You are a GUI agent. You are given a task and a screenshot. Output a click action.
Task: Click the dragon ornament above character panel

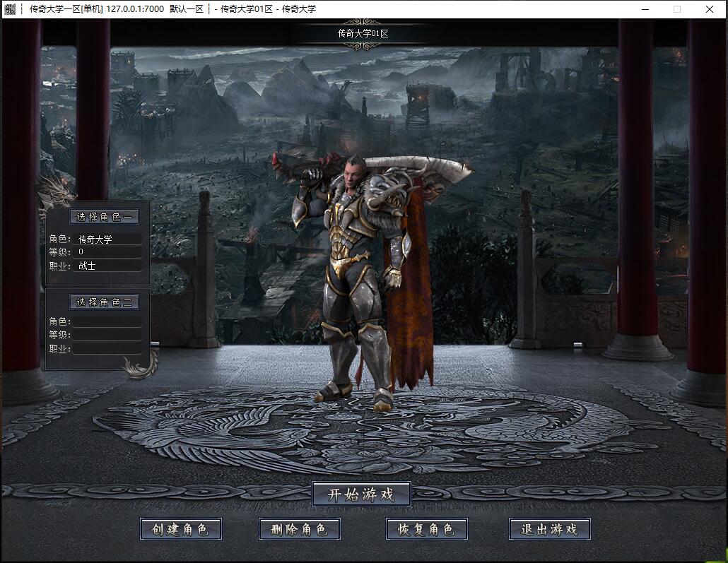tap(57, 194)
